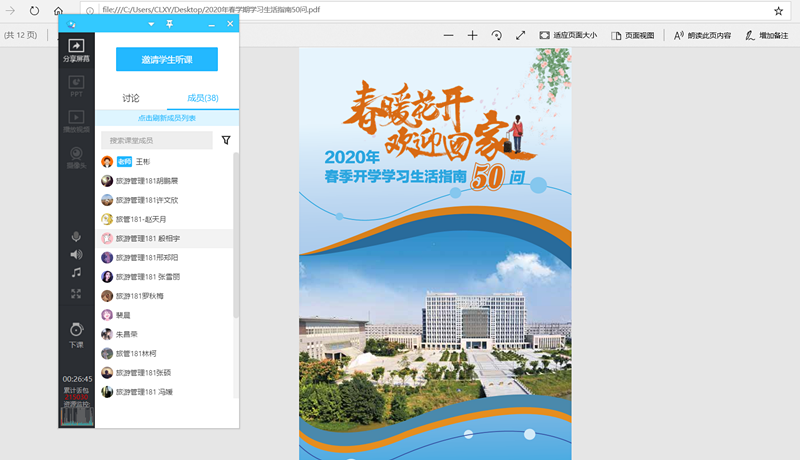The image size is (800, 460).
Task: Click the 播放视频 play video icon
Action: 76,121
